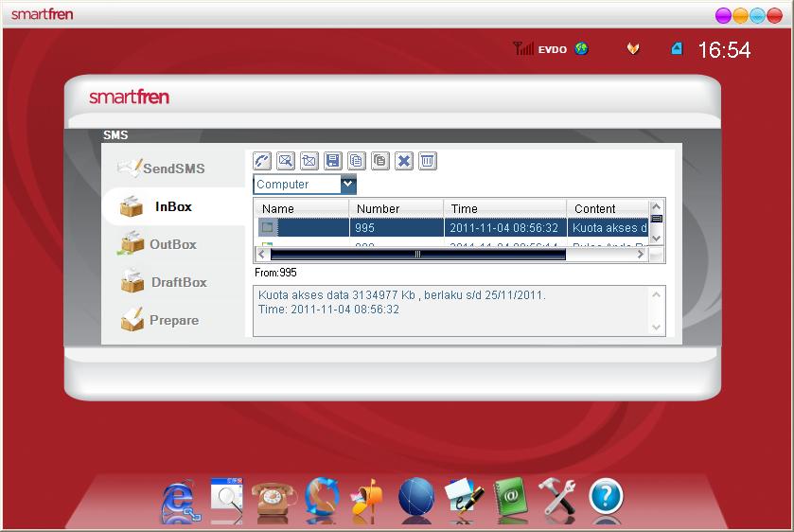Click the 'Kuota akses d' content cell
The width and height of the screenshot is (794, 532).
[x=609, y=228]
